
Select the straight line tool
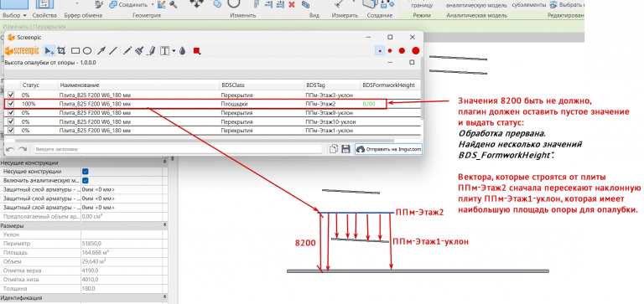click(113, 51)
